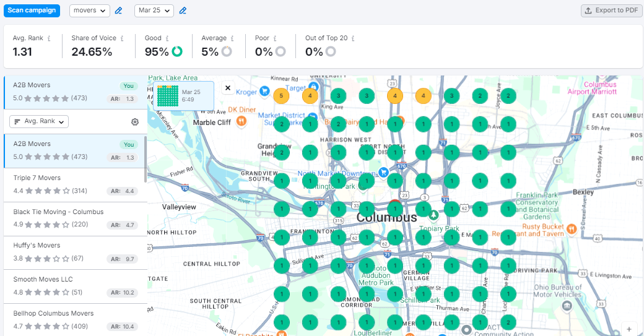This screenshot has width=644, height=336.
Task: Open the movers keyword dropdown
Action: coord(90,11)
